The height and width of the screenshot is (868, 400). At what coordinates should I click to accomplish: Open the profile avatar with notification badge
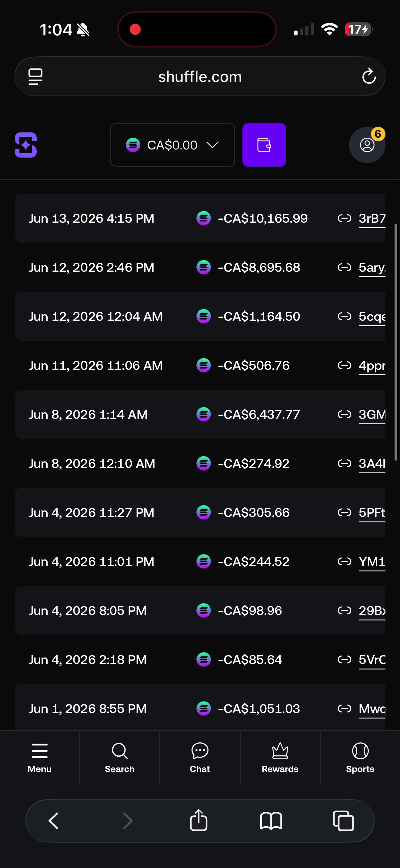[367, 145]
